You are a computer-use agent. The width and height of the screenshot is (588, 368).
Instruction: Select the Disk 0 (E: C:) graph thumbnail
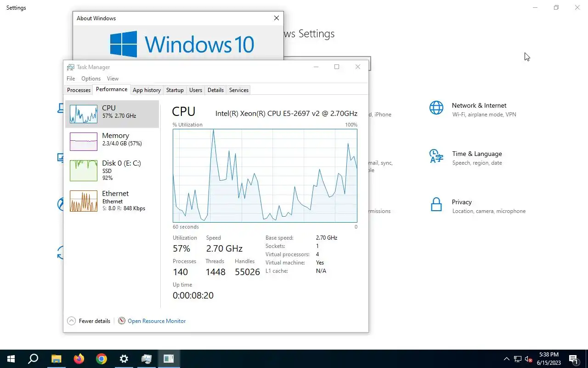(84, 170)
